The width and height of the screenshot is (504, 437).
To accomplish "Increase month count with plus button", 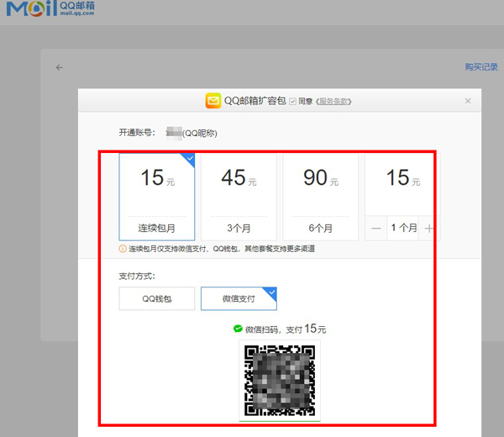I will click(x=429, y=228).
